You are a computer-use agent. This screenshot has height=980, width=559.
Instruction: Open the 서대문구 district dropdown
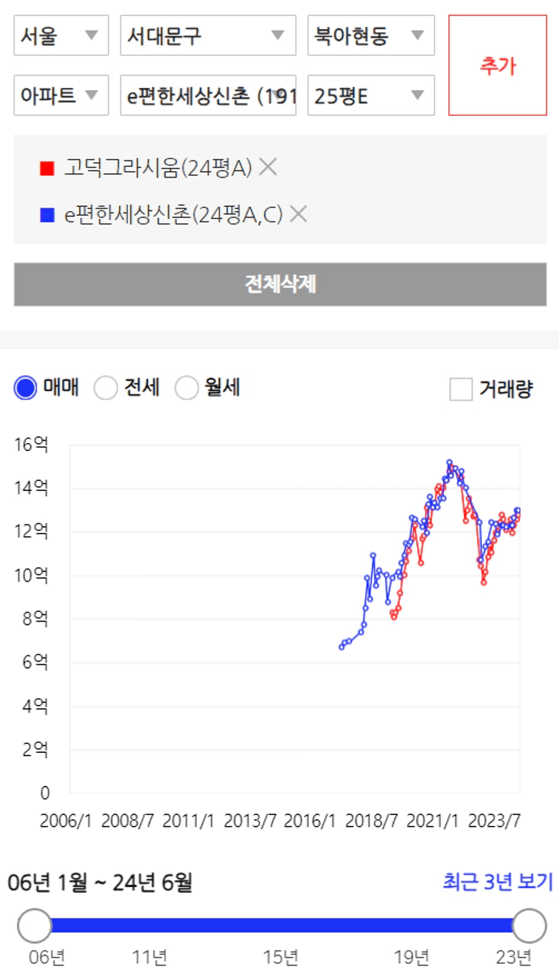point(208,35)
